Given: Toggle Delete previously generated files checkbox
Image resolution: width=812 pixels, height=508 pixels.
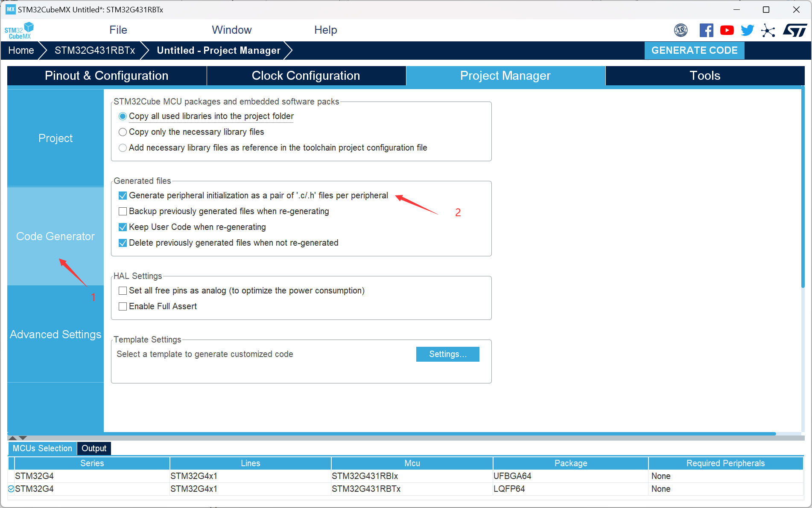Looking at the screenshot, I should coord(123,243).
